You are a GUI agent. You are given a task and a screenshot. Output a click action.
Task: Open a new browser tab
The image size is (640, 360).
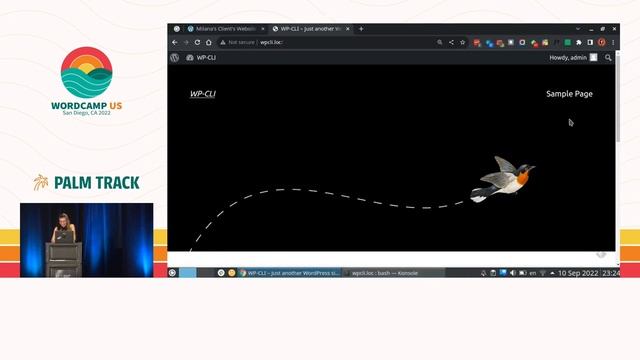pos(361,29)
